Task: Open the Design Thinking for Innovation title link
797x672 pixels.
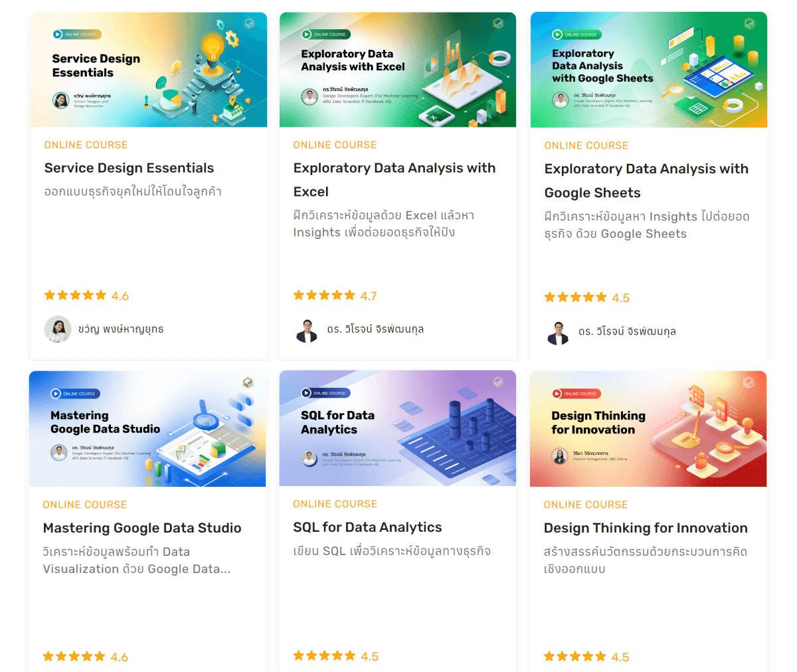Action: point(645,528)
